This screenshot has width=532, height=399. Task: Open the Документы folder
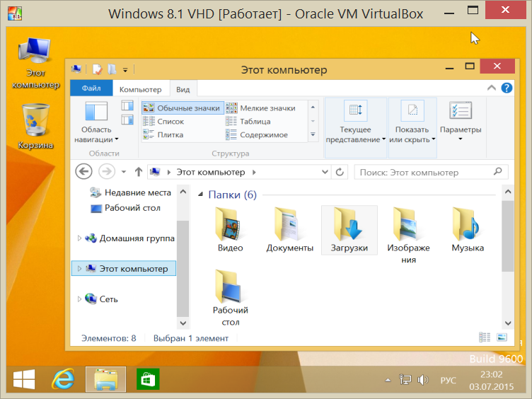289,231
